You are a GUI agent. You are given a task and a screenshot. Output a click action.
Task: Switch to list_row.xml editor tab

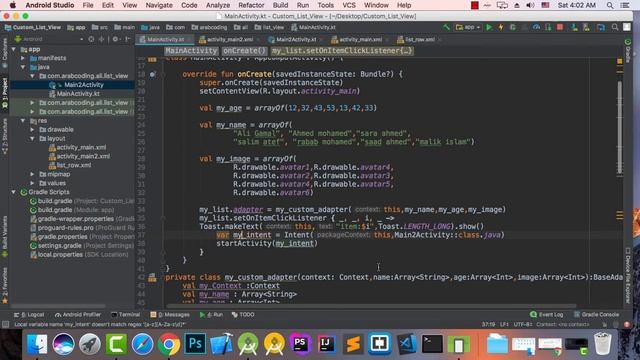(420, 40)
